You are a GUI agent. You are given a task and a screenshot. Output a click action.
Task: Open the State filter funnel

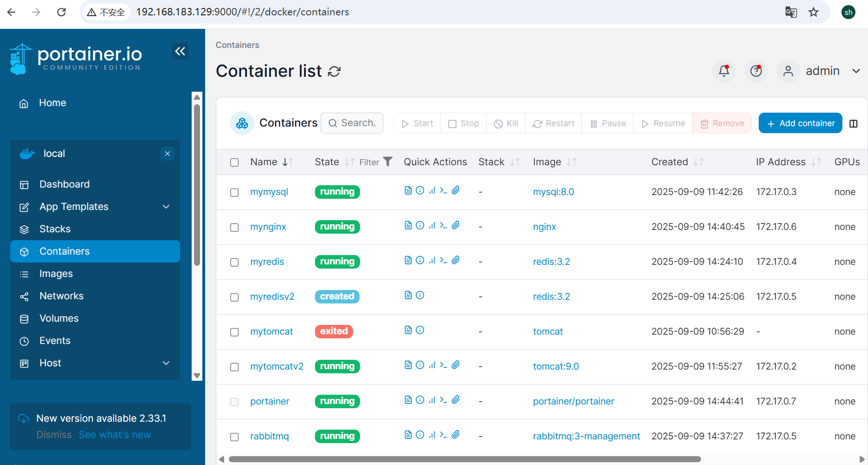387,162
